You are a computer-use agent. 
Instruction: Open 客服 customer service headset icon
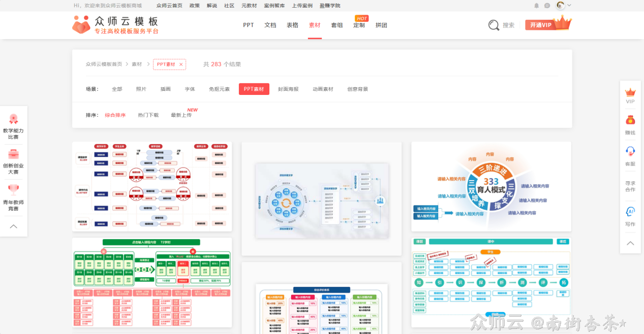(x=630, y=151)
